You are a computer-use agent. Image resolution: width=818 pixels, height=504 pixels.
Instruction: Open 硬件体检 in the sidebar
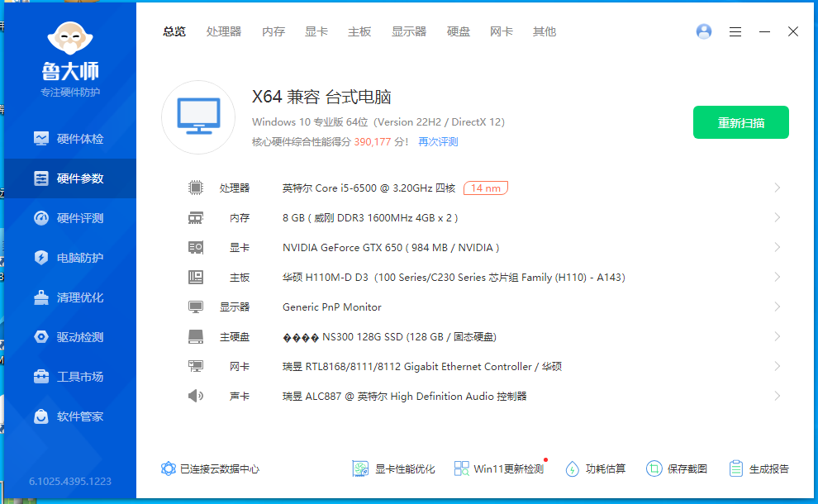70,139
